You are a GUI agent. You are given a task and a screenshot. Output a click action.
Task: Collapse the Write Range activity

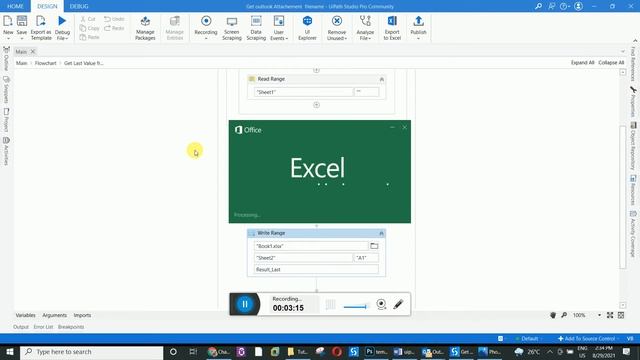pos(382,233)
